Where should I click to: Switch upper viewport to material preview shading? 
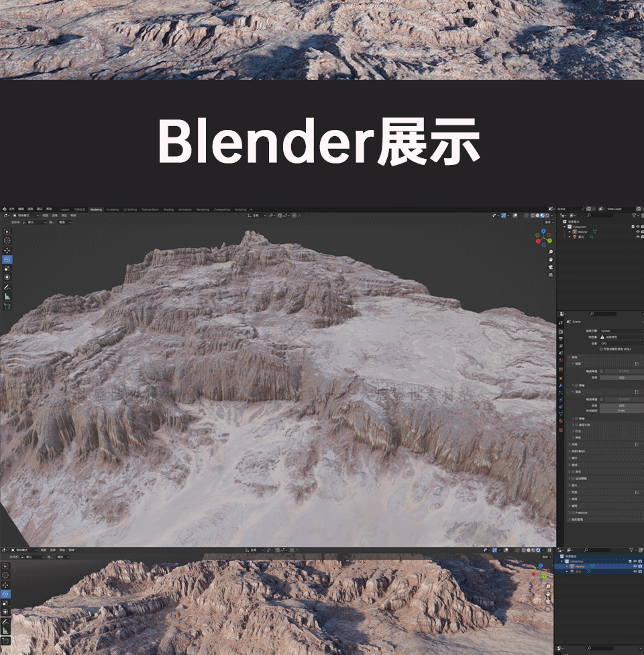tap(542, 216)
